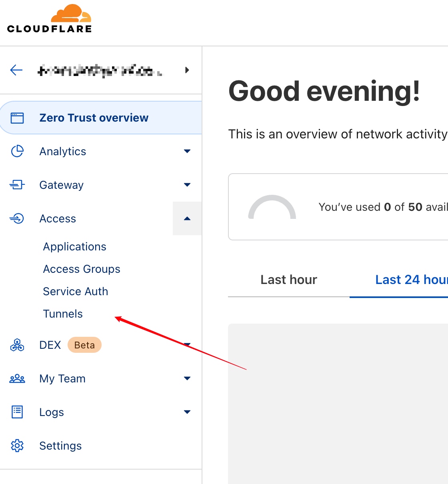Screen dimensions: 448x484
Task: Click the Logs document icon
Action: (17, 412)
